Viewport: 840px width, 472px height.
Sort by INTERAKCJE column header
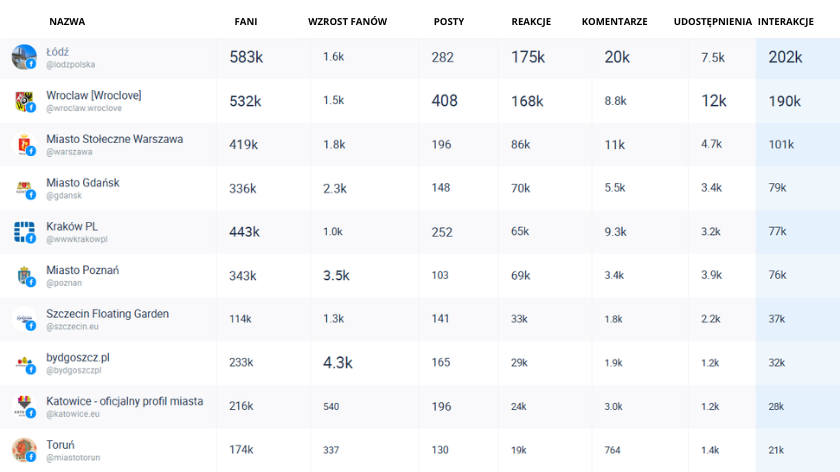[786, 22]
